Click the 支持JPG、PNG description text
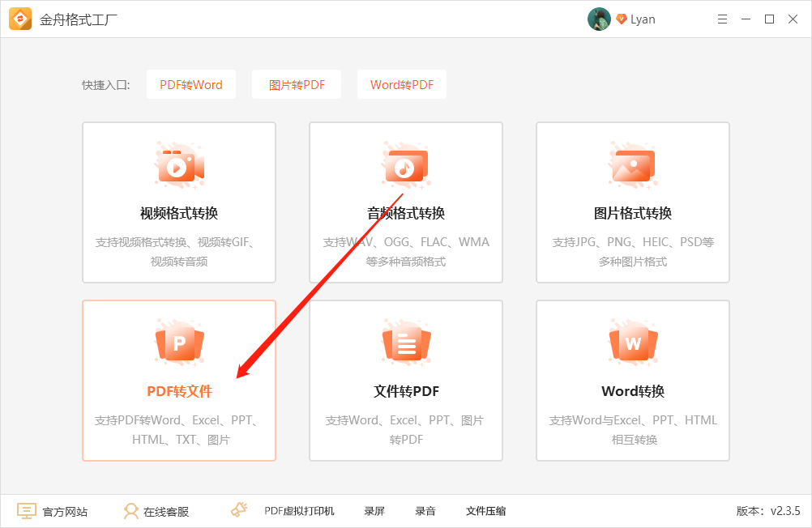Screen dimensions: 812x528 pyautogui.click(x=633, y=252)
